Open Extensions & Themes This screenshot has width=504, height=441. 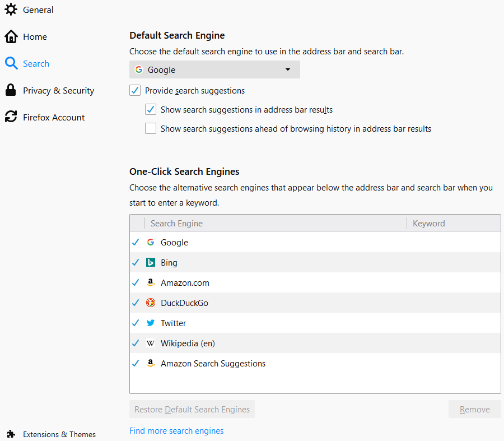tap(59, 434)
